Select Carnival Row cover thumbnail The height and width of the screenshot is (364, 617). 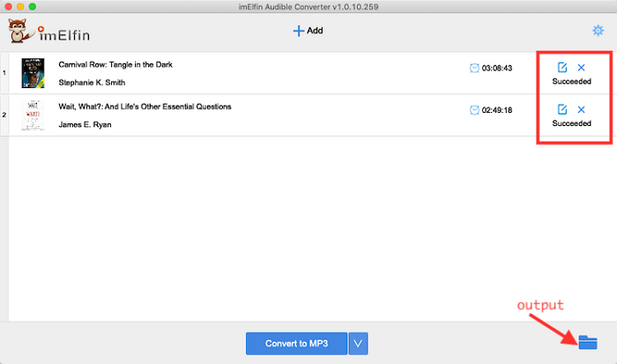[33, 73]
